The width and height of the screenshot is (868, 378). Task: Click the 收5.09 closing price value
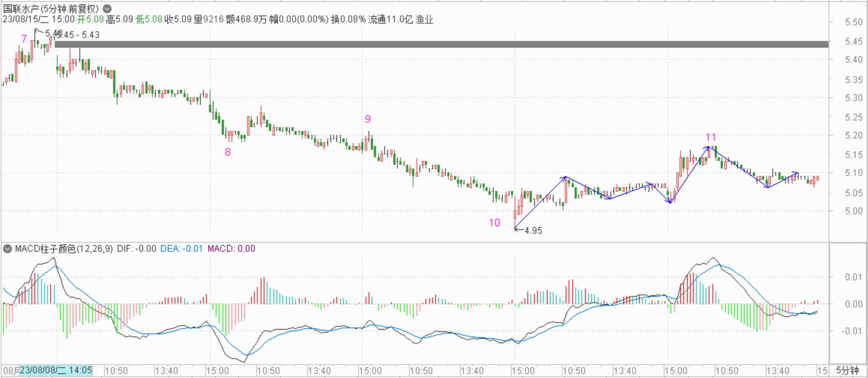tap(178, 19)
